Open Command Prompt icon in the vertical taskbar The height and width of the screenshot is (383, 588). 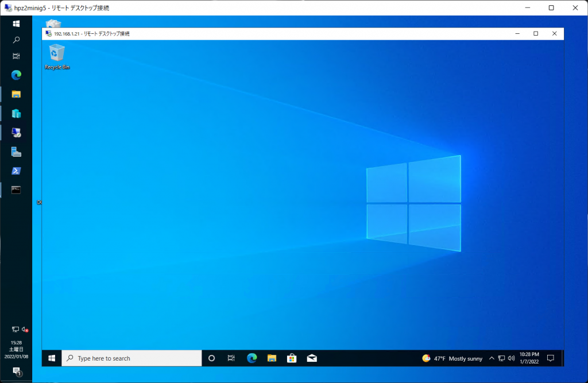(16, 190)
